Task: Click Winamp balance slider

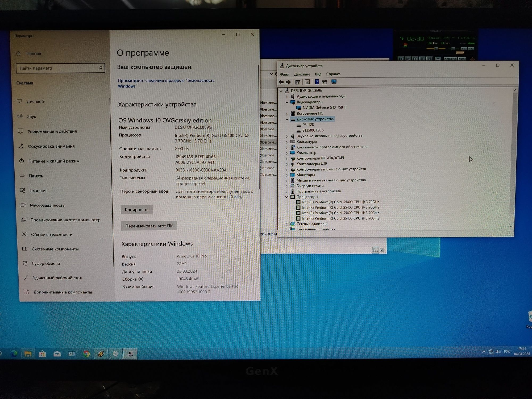Action: click(454, 49)
